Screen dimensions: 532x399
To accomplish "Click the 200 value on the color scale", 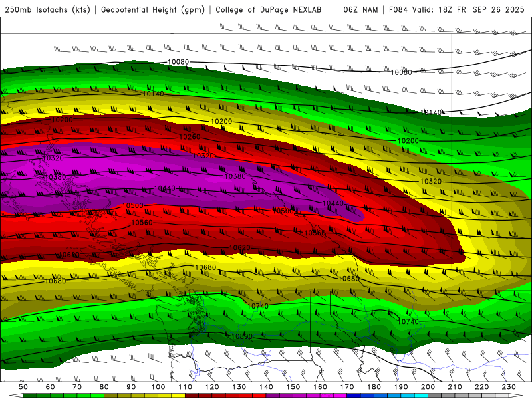I will click(428, 387).
